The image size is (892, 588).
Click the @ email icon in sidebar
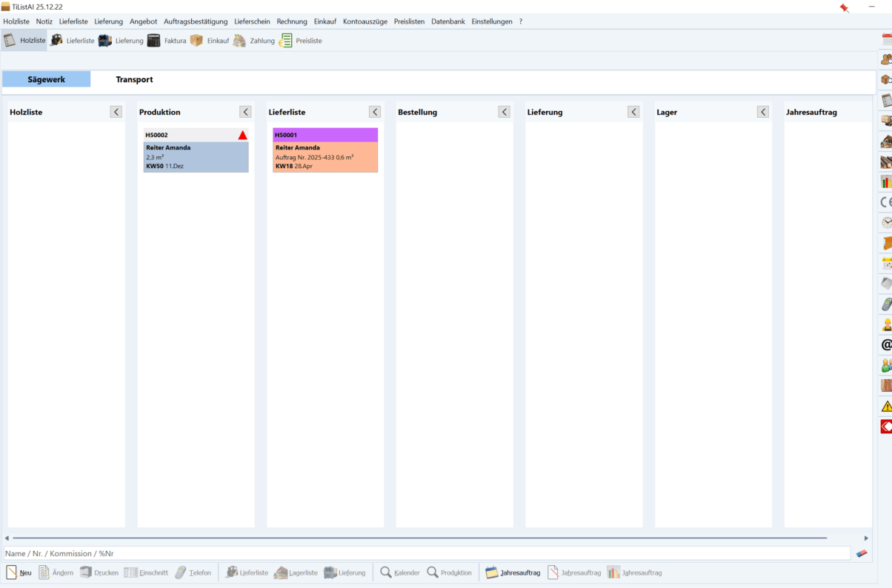886,345
